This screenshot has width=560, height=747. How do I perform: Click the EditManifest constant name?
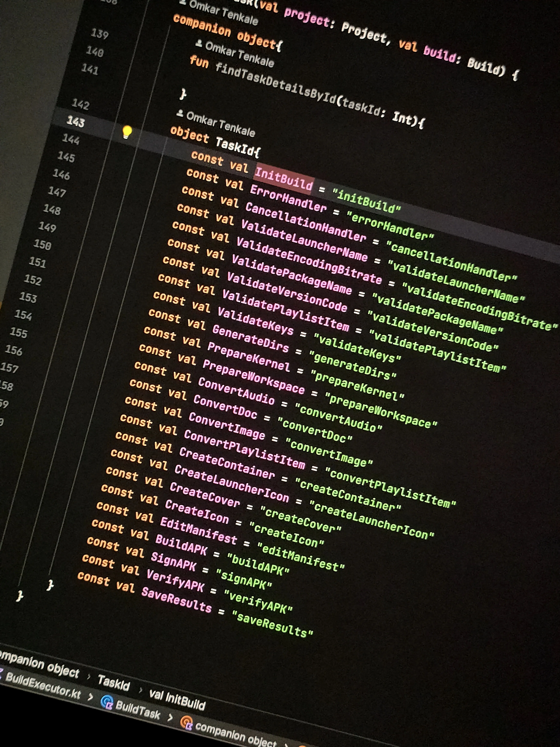point(199,531)
